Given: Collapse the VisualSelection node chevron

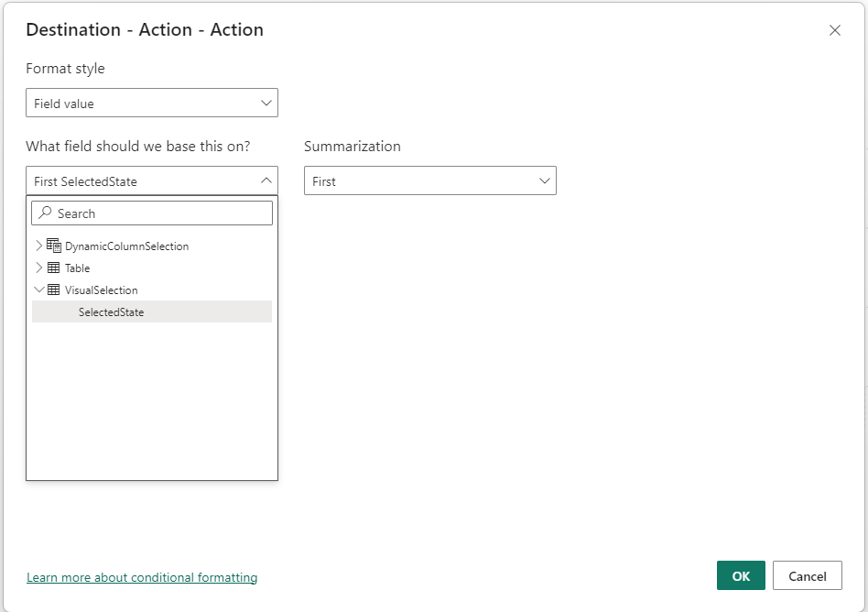Looking at the screenshot, I should pos(38,290).
